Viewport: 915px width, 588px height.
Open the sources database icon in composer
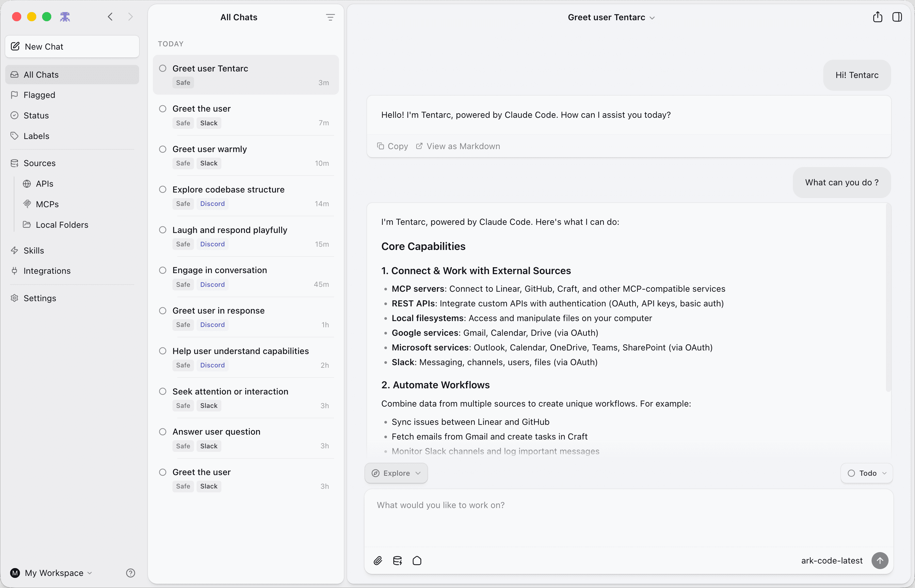pyautogui.click(x=397, y=561)
